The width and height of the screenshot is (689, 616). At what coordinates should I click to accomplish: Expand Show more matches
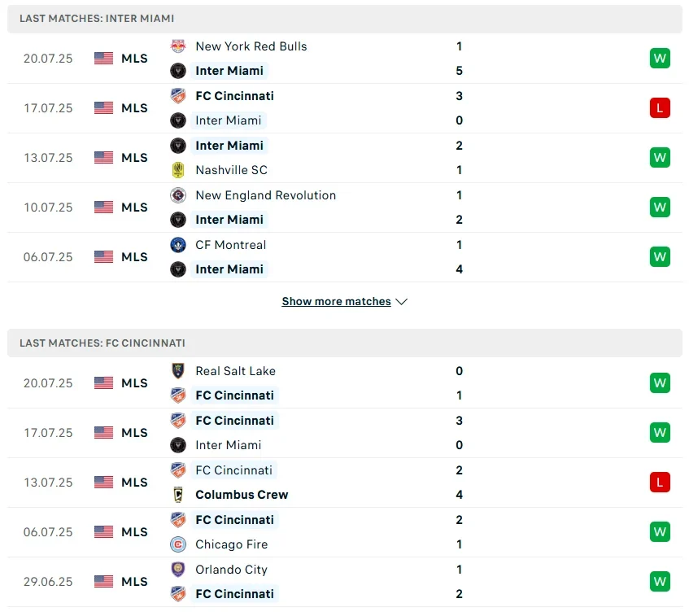click(x=336, y=302)
